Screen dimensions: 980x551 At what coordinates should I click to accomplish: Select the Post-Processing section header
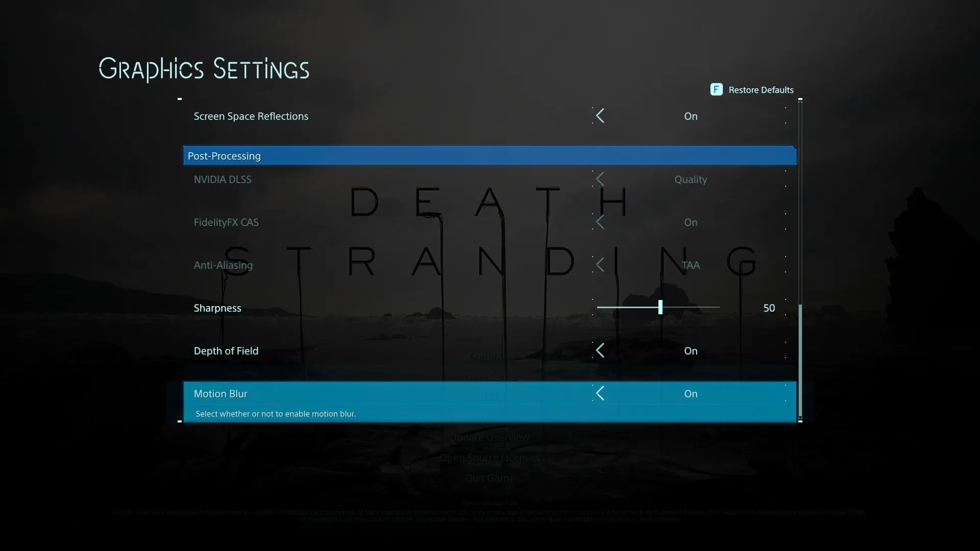[x=224, y=156]
